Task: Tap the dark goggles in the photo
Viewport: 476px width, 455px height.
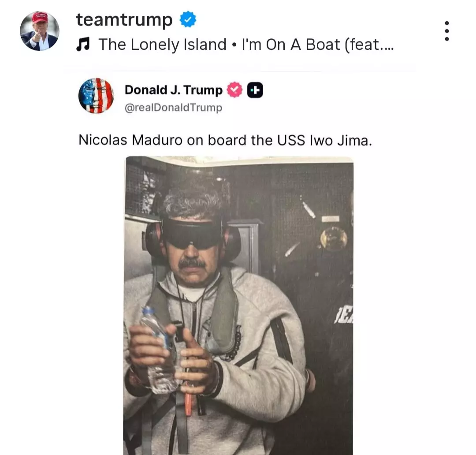Action: pyautogui.click(x=192, y=232)
